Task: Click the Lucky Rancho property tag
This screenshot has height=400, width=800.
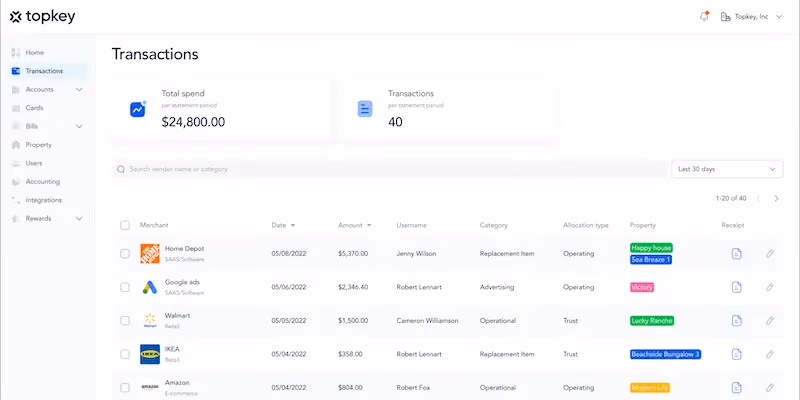Action: click(x=652, y=321)
